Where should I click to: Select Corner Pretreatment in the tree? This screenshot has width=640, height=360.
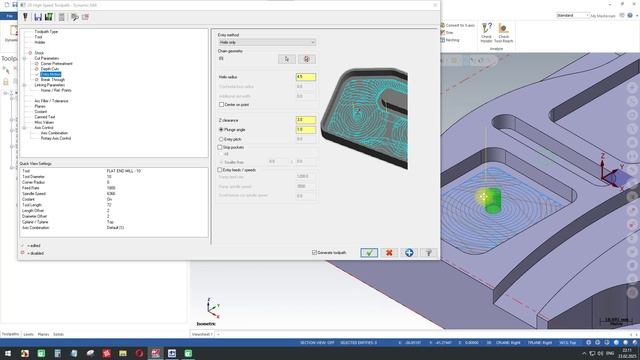tap(56, 64)
